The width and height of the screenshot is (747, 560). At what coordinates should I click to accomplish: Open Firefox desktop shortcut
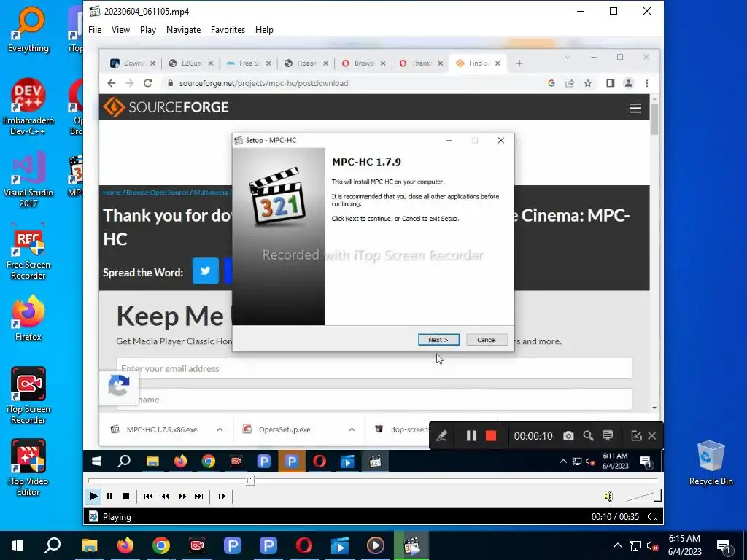pos(28,318)
